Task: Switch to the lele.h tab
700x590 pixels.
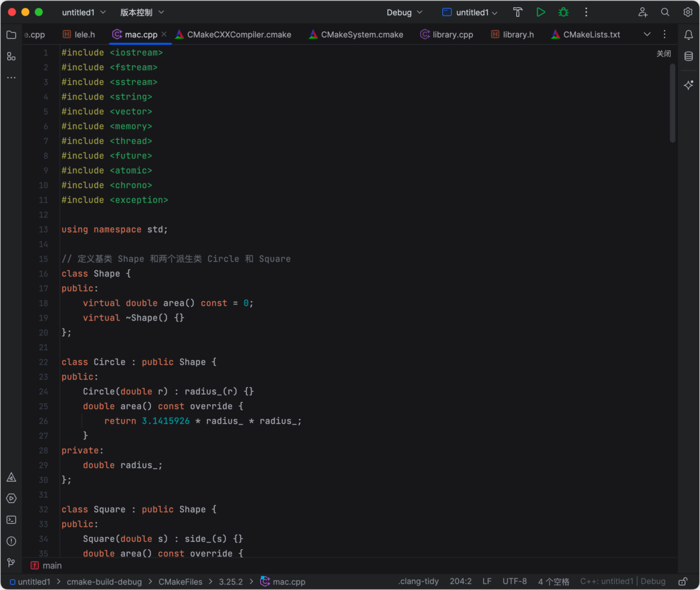Action: tap(79, 34)
